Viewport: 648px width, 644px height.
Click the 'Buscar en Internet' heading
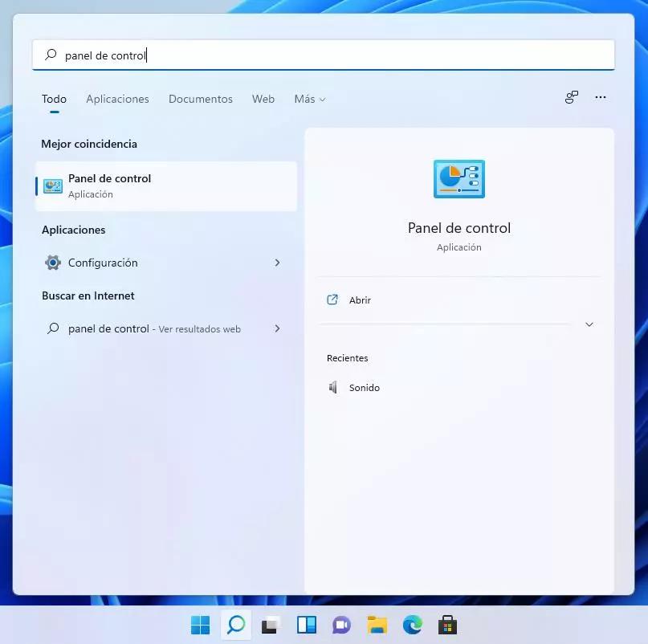pos(88,296)
